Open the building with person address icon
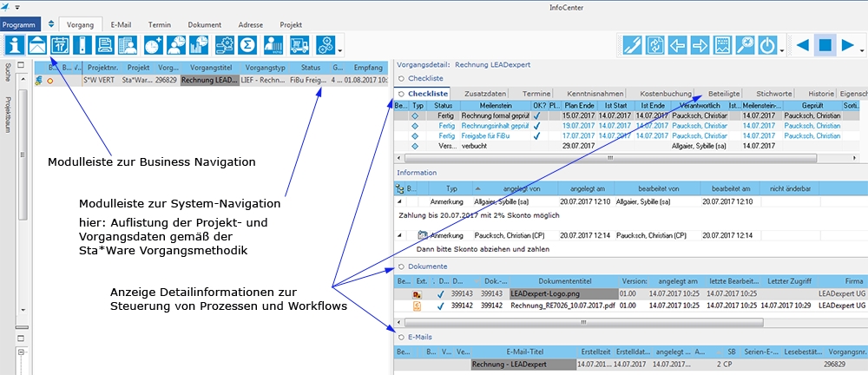This screenshot has height=375, width=868. point(128,45)
